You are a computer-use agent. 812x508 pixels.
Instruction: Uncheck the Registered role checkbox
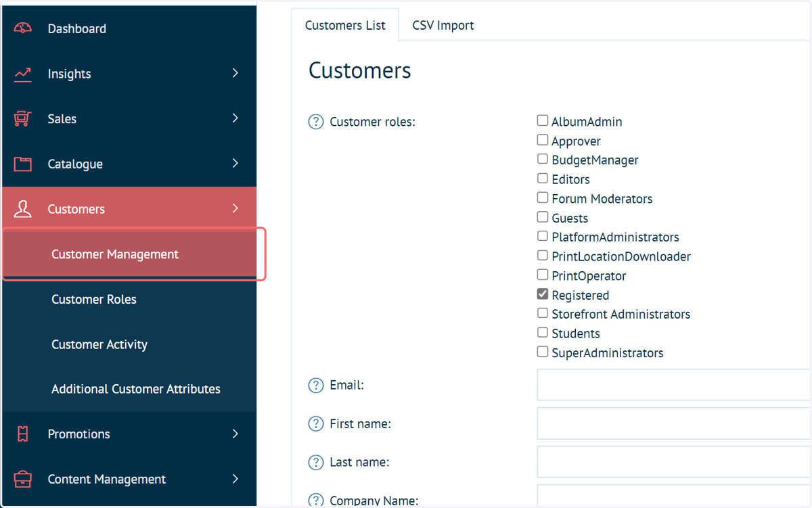point(543,294)
